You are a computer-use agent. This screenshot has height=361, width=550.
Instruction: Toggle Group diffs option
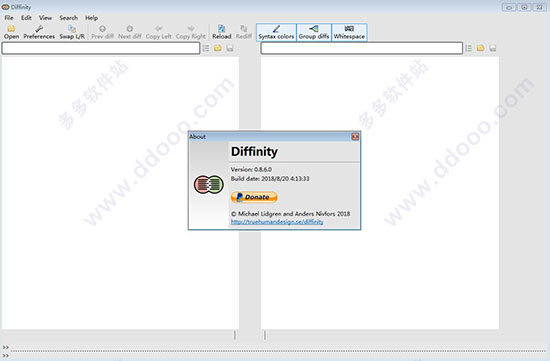[314, 32]
